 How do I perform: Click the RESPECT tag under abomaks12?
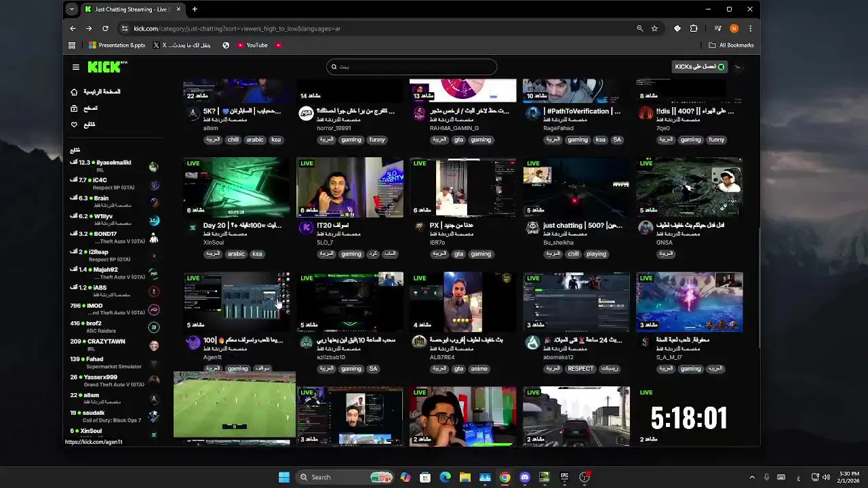(x=580, y=369)
